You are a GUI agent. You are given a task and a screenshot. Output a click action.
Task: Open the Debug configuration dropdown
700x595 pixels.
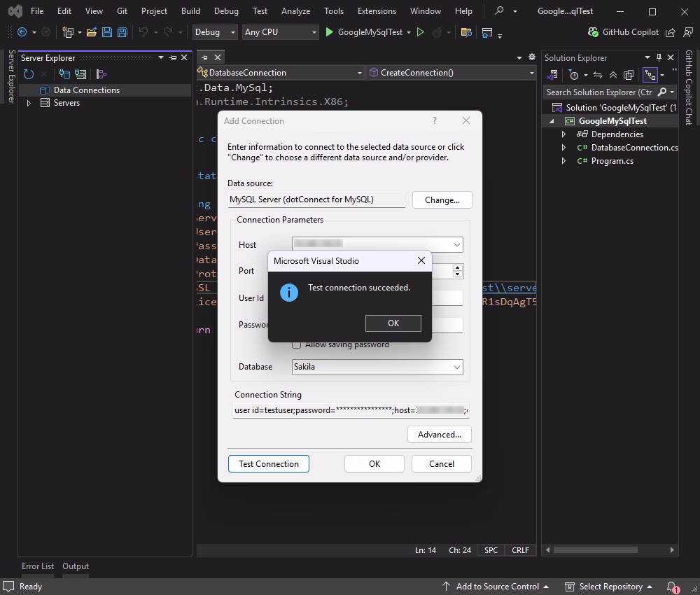(x=216, y=32)
